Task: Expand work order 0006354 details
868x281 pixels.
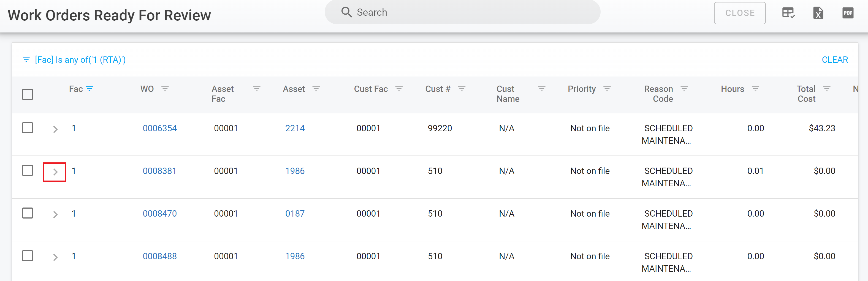Action: (55, 129)
